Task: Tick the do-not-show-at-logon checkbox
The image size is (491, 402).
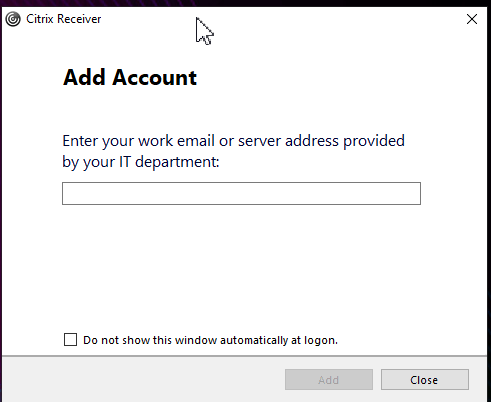Action: tap(70, 340)
